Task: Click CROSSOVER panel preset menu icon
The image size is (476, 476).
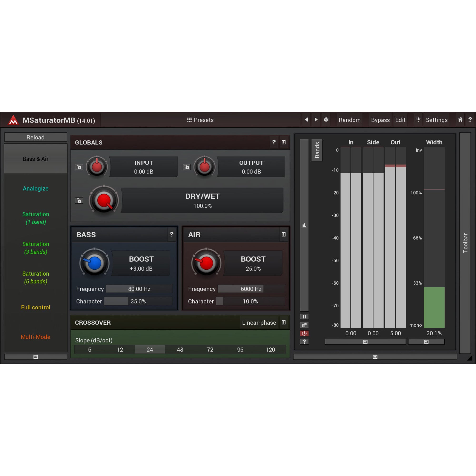Action: point(284,322)
